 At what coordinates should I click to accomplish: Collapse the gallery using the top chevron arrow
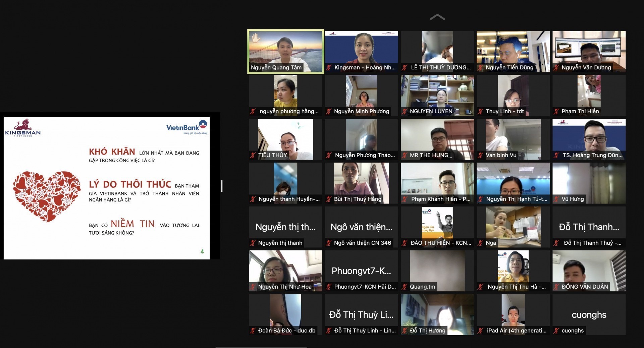click(437, 17)
